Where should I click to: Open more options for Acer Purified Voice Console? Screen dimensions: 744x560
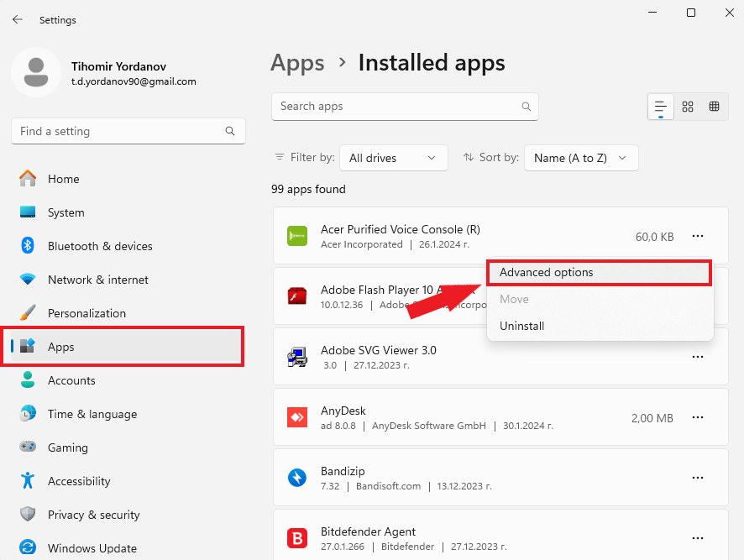tap(698, 236)
